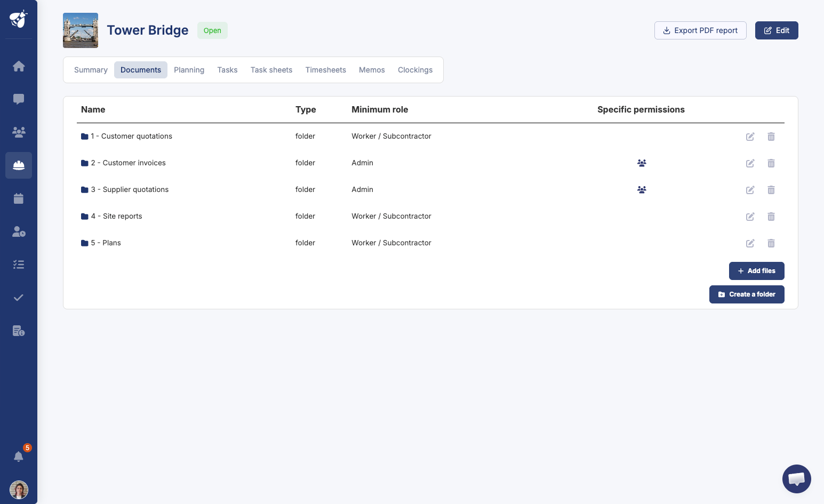Click the Type column header

coord(306,109)
